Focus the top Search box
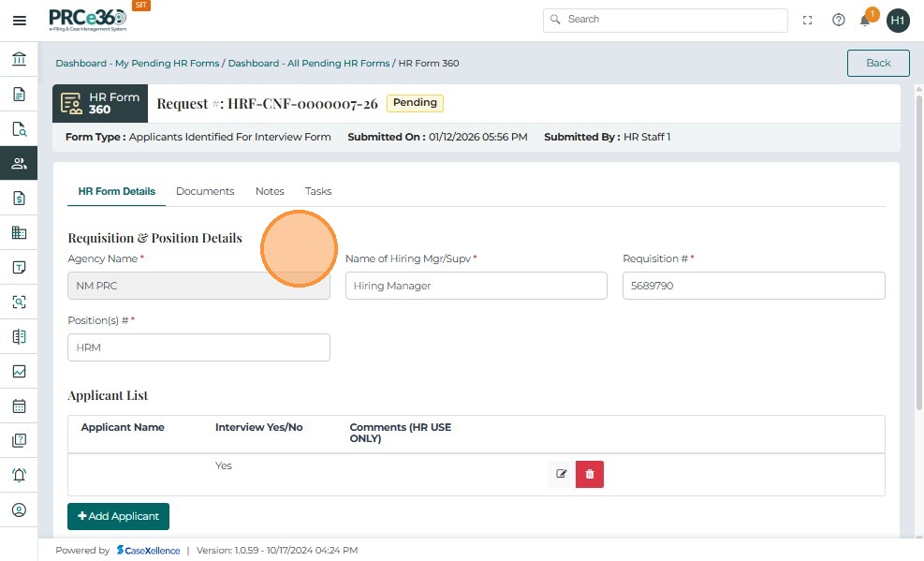 [x=666, y=20]
